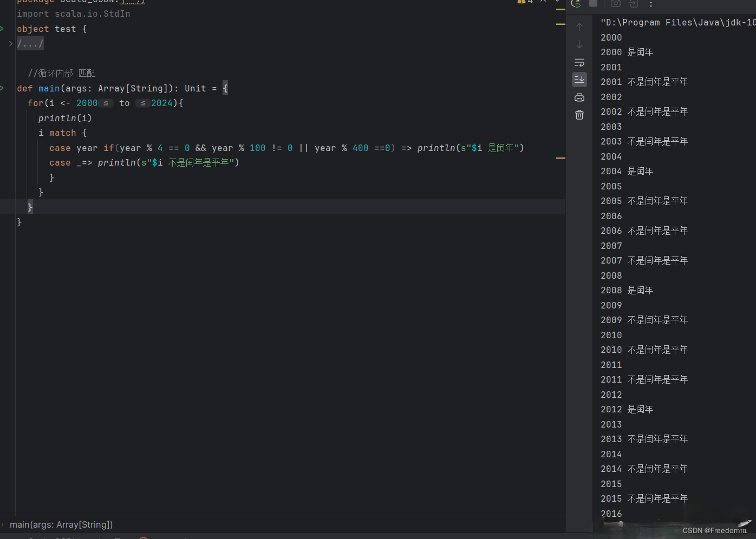The image size is (756, 539).
Task: Stop the running process
Action: pos(593,3)
